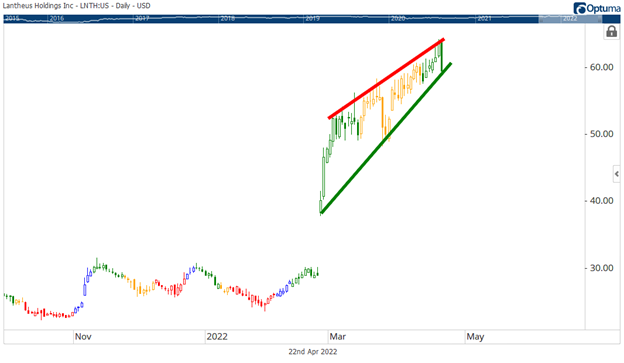Viewport: 624px width, 363px height.
Task: Select the green lower trendline
Action: pyautogui.click(x=386, y=139)
